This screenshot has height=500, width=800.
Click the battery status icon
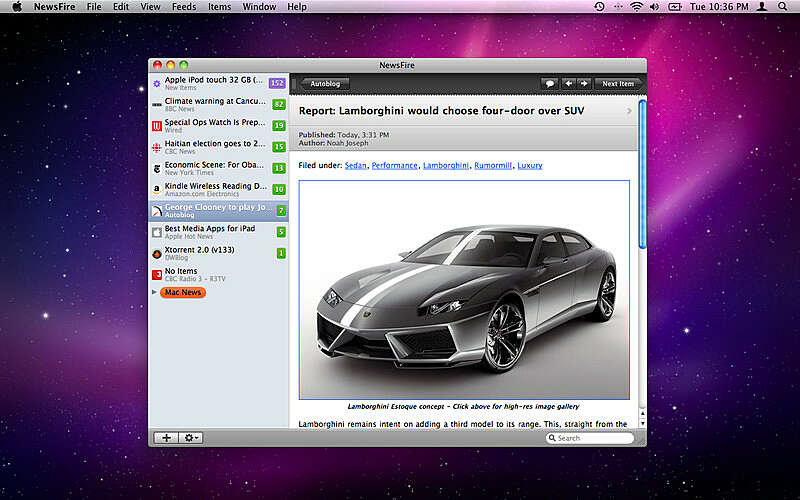point(675,7)
